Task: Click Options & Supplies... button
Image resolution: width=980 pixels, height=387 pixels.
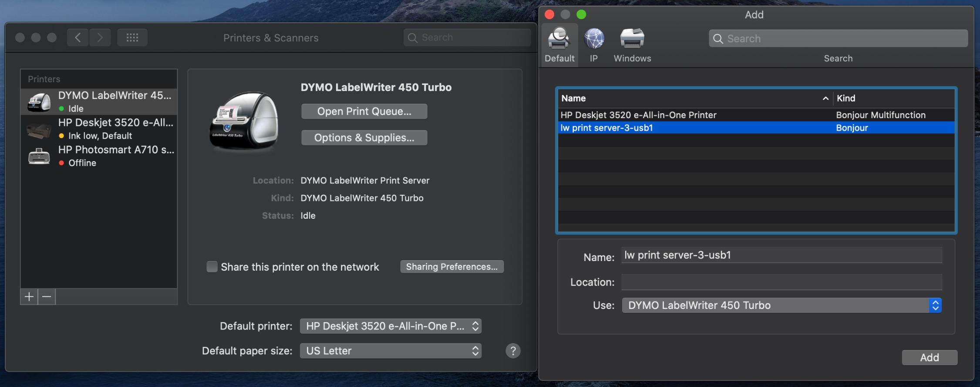Action: (x=364, y=138)
